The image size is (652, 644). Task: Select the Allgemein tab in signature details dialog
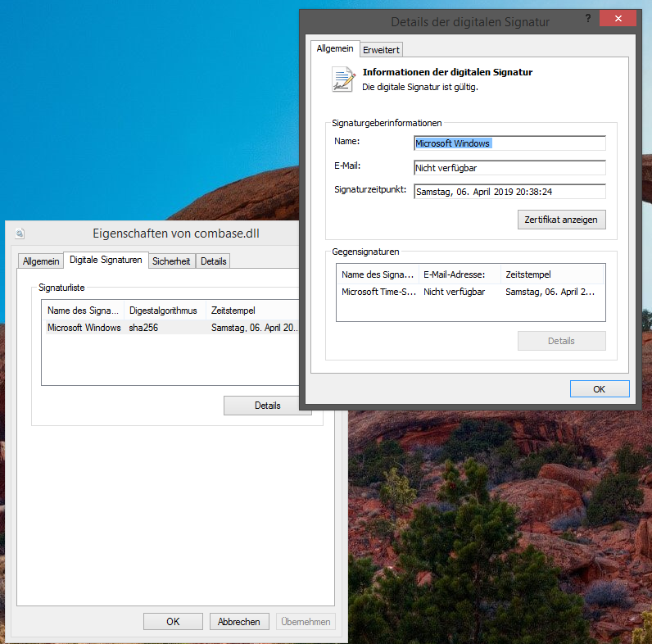pyautogui.click(x=335, y=48)
